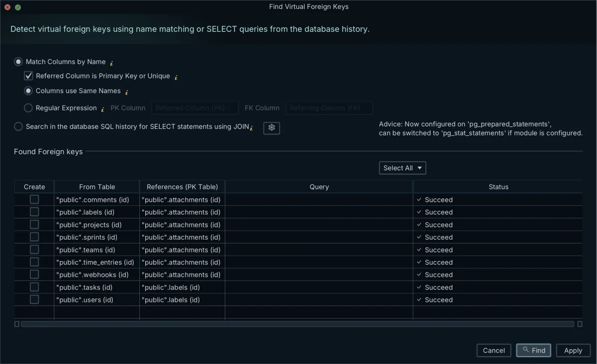Viewport: 597px width, 364px height.
Task: Check Create box for comments row
Action: [x=34, y=199]
